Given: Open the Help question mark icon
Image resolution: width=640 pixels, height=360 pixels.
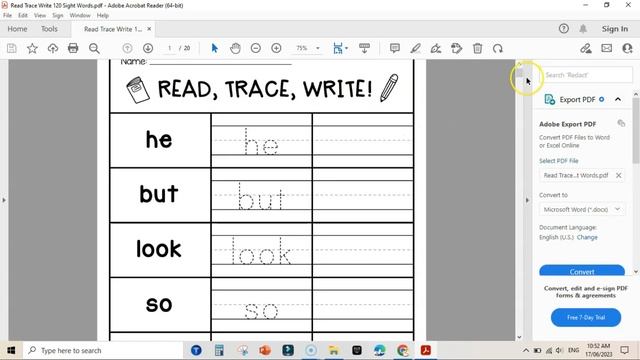Looking at the screenshot, I should (564, 29).
